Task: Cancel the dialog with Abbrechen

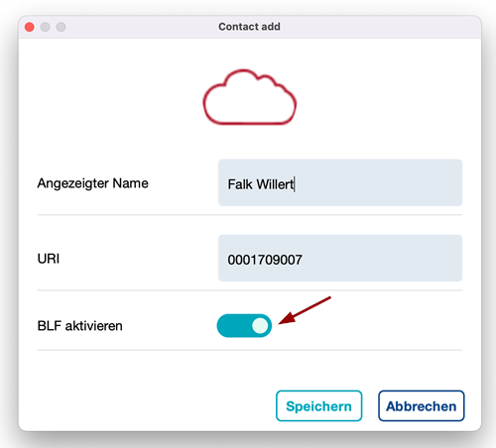Action: [x=422, y=406]
